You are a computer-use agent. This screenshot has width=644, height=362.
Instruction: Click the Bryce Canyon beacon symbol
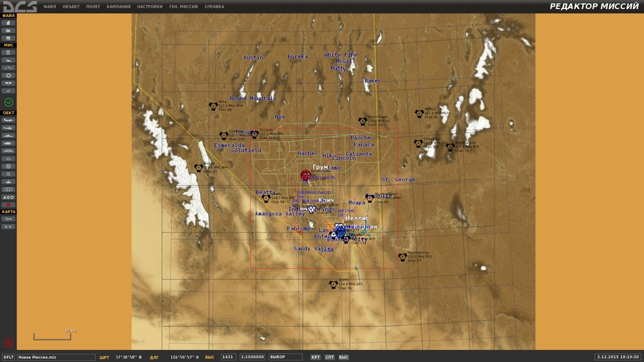tap(450, 147)
